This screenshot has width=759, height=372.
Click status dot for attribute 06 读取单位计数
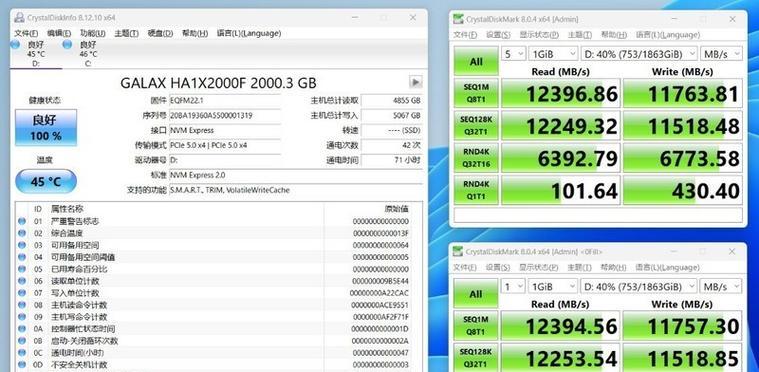[x=22, y=281]
